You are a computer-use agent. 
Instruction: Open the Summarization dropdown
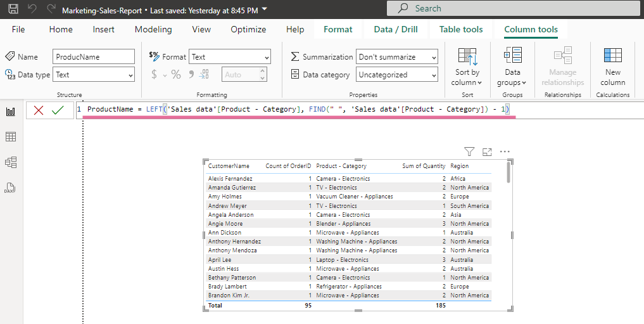397,56
